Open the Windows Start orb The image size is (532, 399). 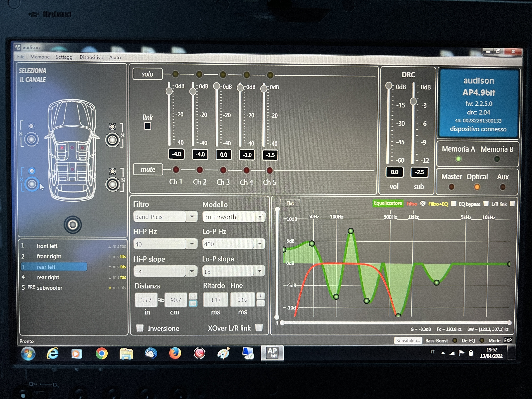(28, 353)
